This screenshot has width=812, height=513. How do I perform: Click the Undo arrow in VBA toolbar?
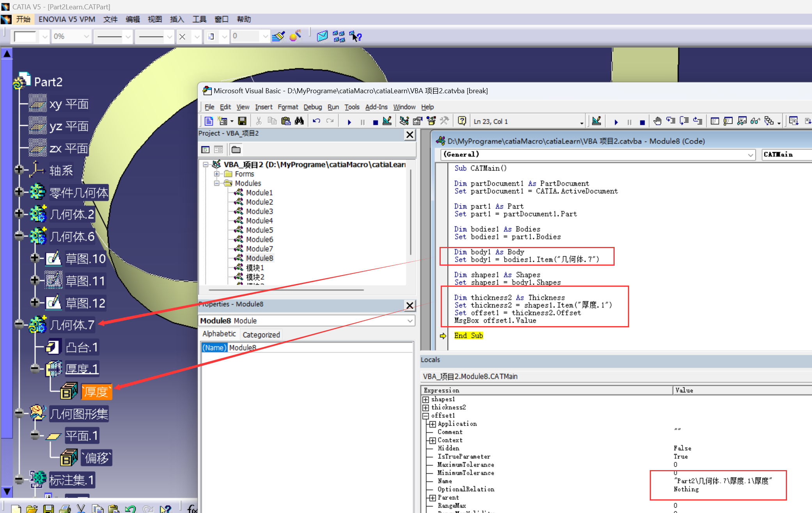[x=316, y=121]
